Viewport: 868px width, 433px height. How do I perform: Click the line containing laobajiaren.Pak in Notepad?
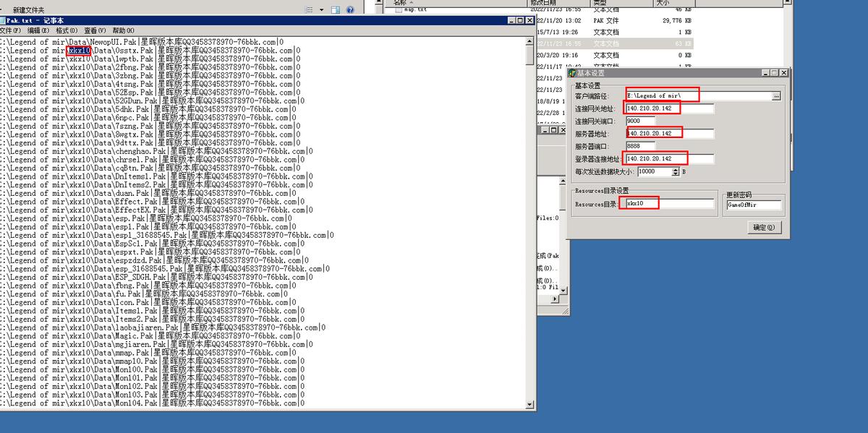point(163,327)
